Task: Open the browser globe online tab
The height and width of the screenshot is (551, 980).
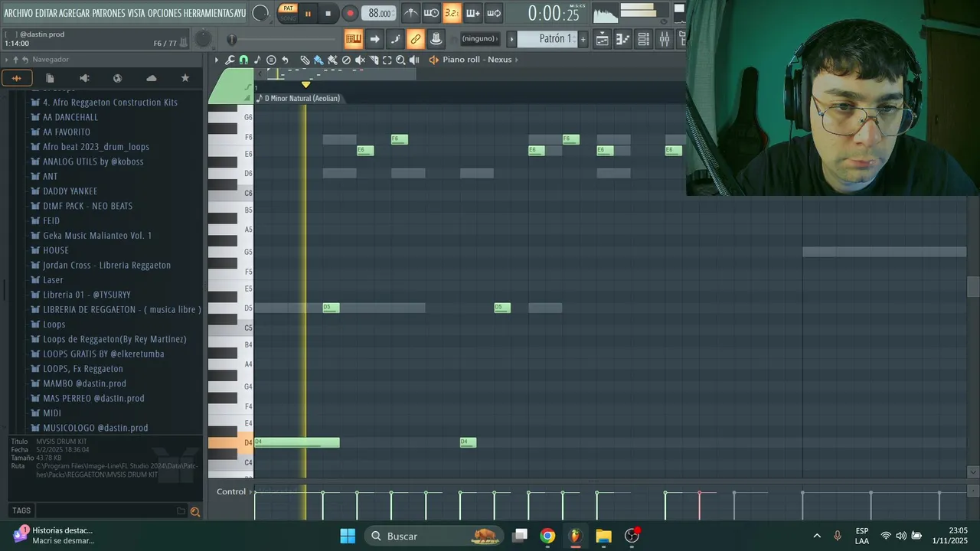Action: point(117,78)
